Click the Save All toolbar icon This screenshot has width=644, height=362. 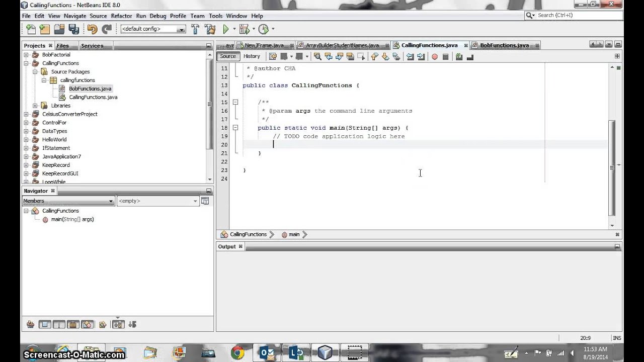(73, 29)
